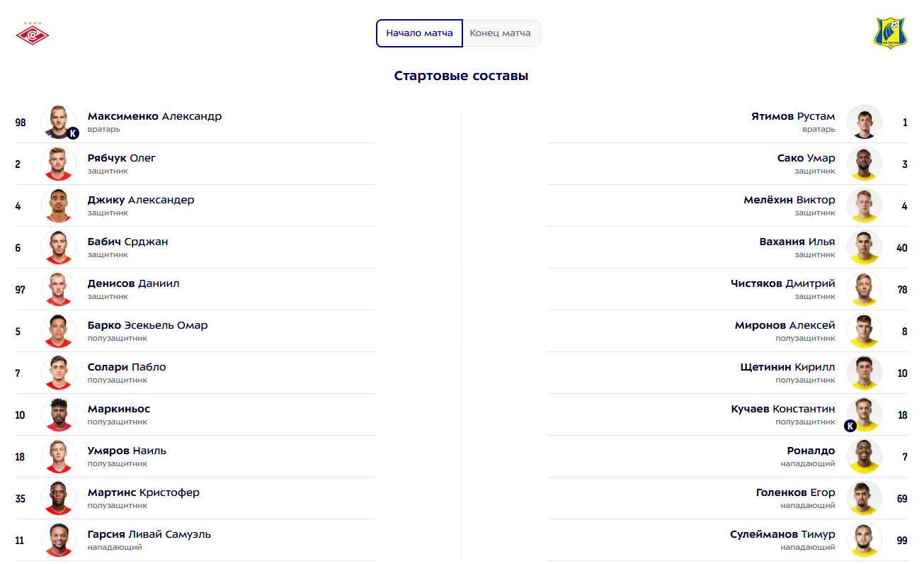Click Сако Умар's player photo

coord(865,164)
